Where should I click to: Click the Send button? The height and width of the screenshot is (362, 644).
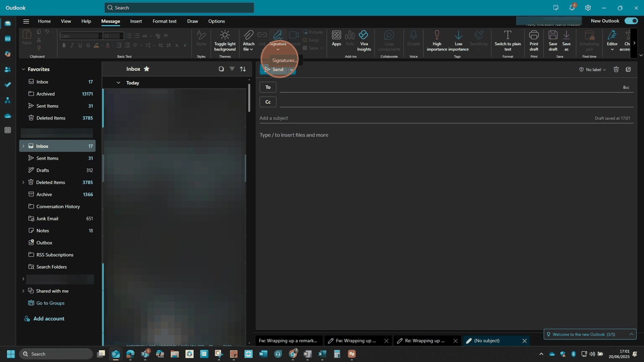(274, 70)
